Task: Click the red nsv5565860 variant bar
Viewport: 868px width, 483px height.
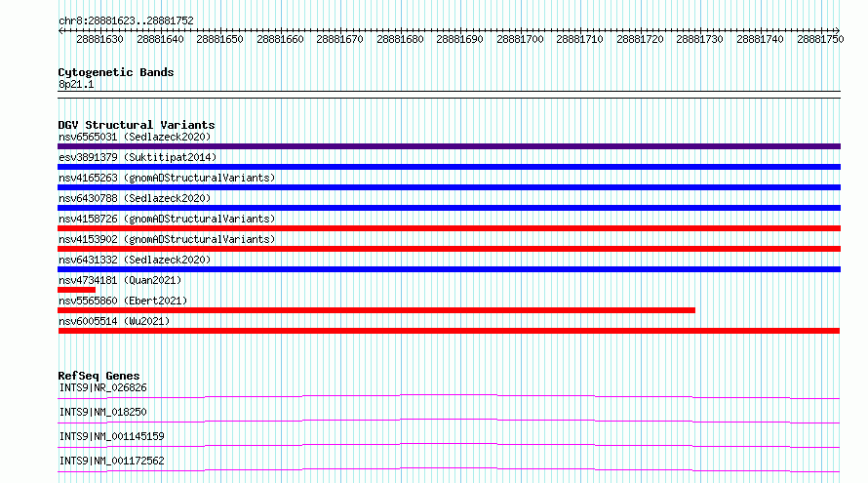Action: pos(376,310)
